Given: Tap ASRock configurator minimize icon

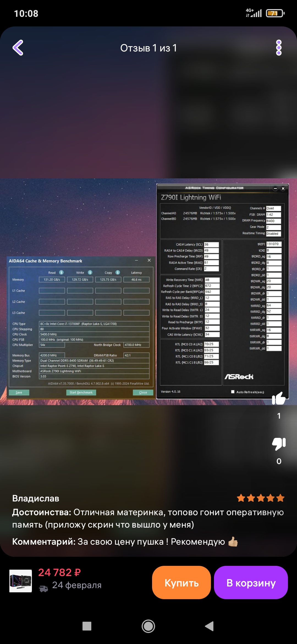Looking at the screenshot, I should [275, 189].
